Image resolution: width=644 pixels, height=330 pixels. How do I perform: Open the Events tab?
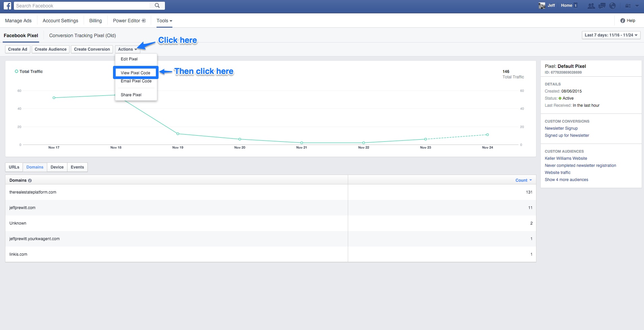pyautogui.click(x=77, y=167)
